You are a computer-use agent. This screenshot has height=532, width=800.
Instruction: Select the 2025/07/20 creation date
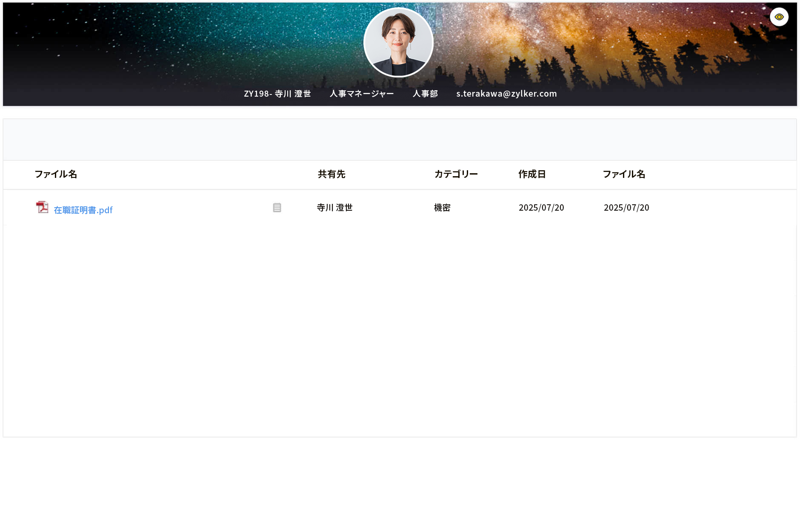click(x=541, y=208)
